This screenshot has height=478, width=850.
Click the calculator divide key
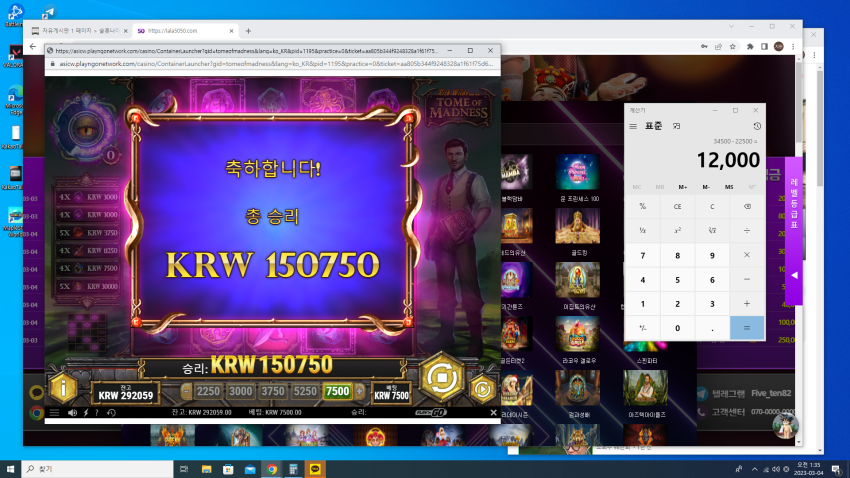(746, 230)
